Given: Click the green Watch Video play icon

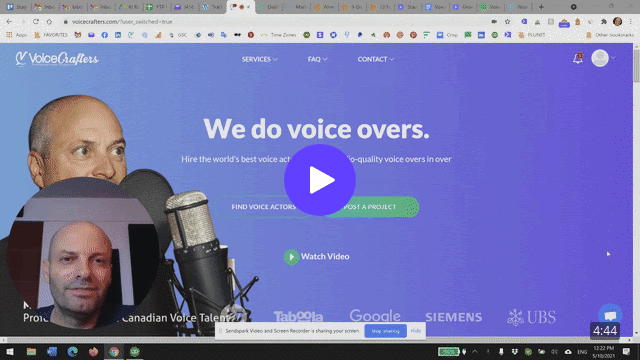Looking at the screenshot, I should (291, 257).
